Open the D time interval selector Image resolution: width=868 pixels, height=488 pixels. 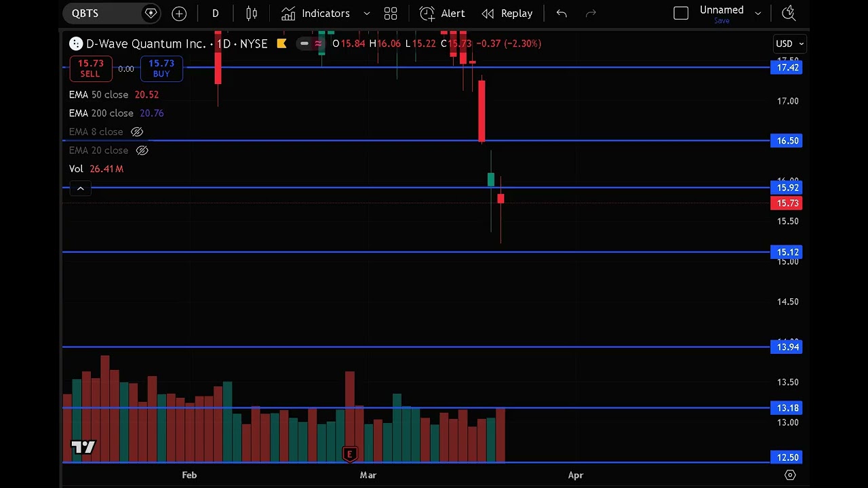tap(215, 13)
